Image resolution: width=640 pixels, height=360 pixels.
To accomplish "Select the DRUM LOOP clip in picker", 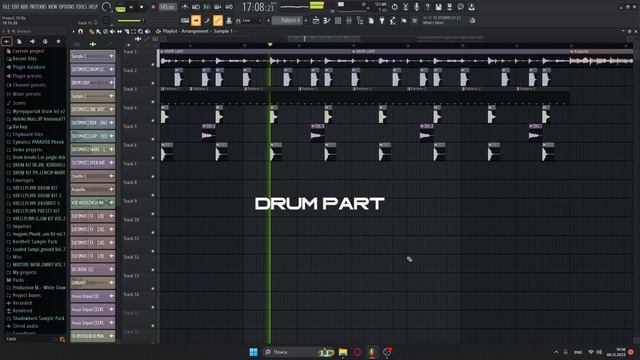I will pos(93,82).
